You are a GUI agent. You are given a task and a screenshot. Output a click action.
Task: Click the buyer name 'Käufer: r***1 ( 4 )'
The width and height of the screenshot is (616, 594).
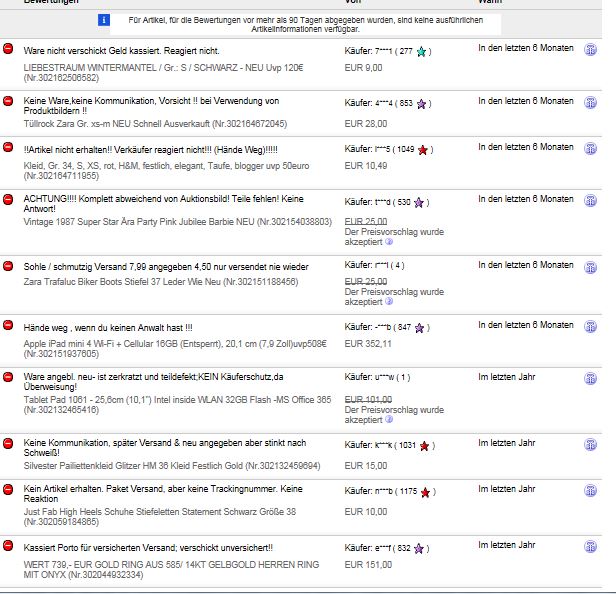[x=374, y=265]
